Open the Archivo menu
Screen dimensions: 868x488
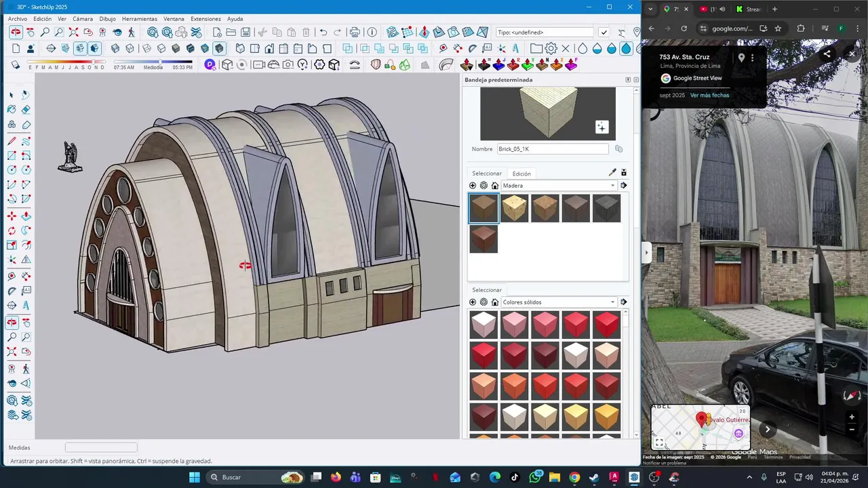coord(18,19)
